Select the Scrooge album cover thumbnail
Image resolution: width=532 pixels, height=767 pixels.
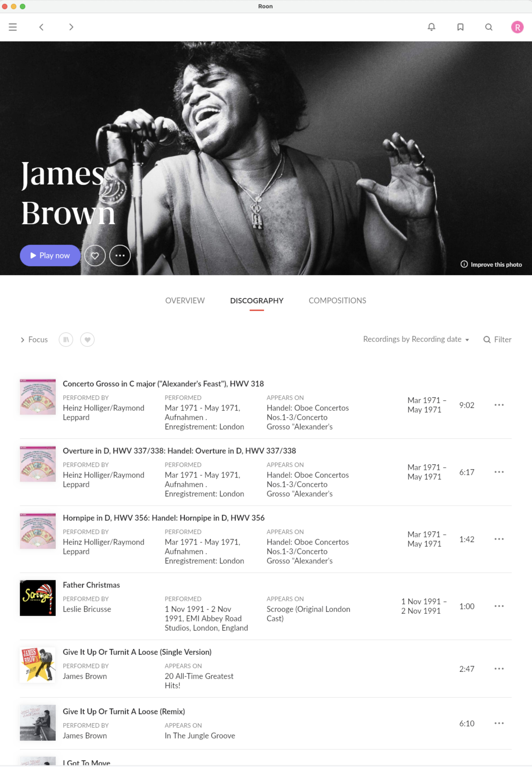pos(38,598)
